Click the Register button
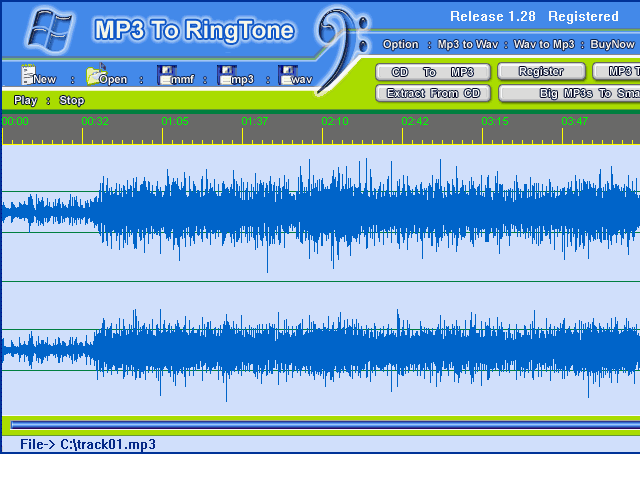The width and height of the screenshot is (640, 480). click(x=541, y=71)
